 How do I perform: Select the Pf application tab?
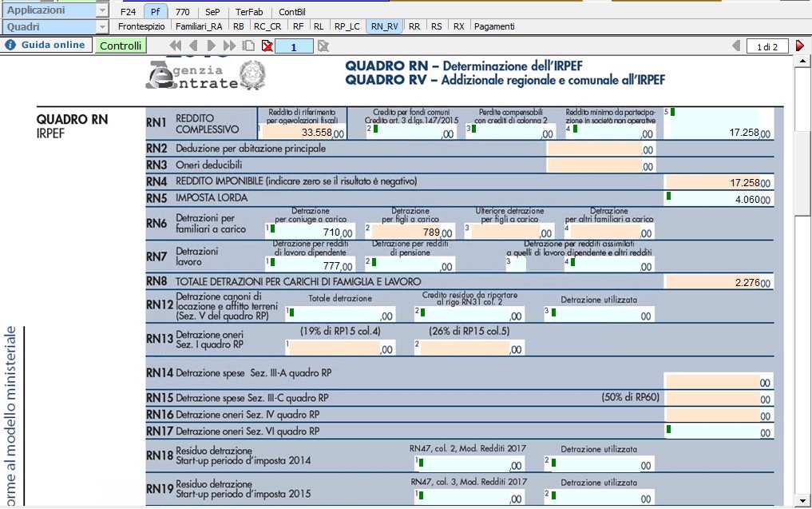(156, 11)
